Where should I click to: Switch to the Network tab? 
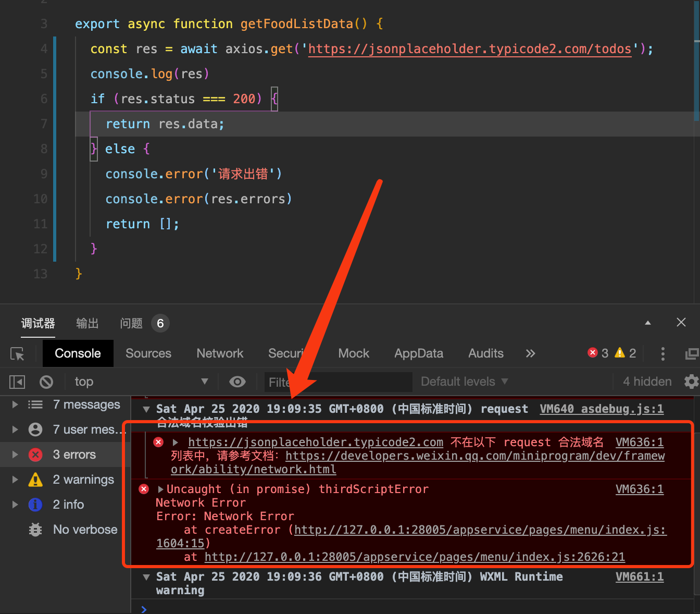click(220, 353)
